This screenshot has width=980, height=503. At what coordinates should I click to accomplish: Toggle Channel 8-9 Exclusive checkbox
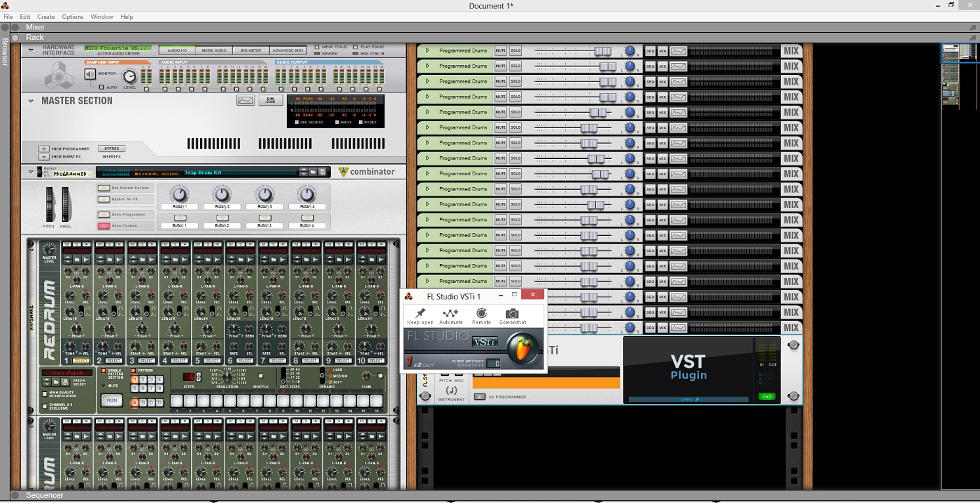tap(45, 406)
